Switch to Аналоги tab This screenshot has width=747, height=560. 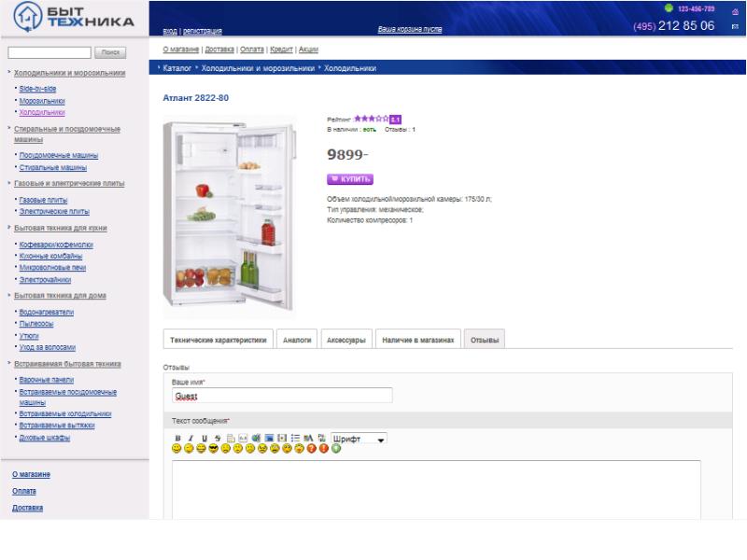[x=297, y=340]
